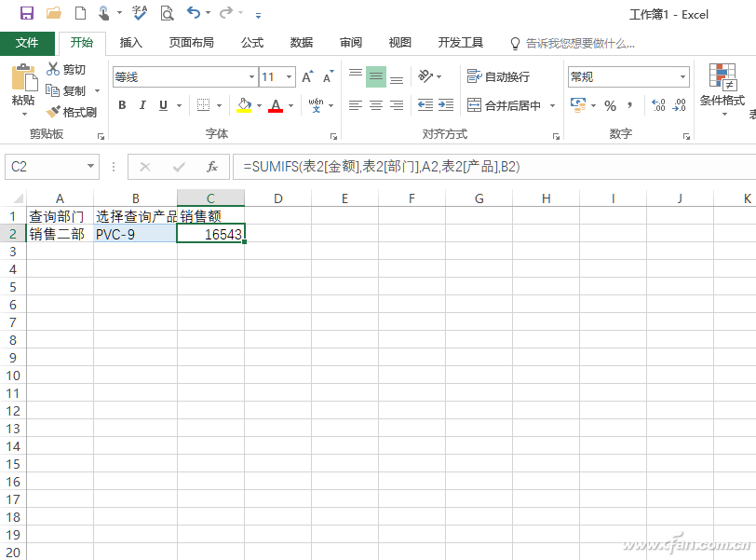Viewport: 756px width, 560px height.
Task: Click 合并后居中 merge button
Action: coord(505,105)
